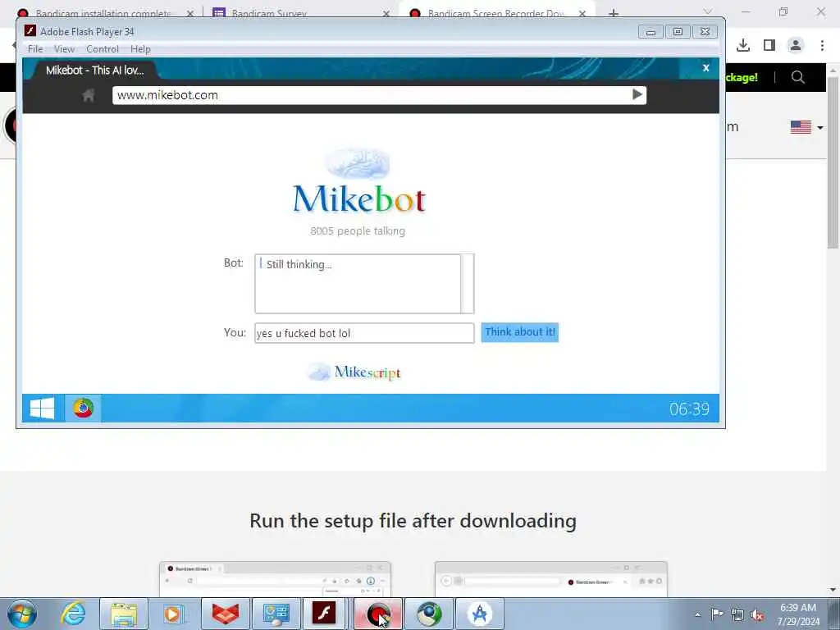Viewport: 840px width, 630px height.
Task: Switch to Bandicam installation complete tab
Action: click(103, 13)
